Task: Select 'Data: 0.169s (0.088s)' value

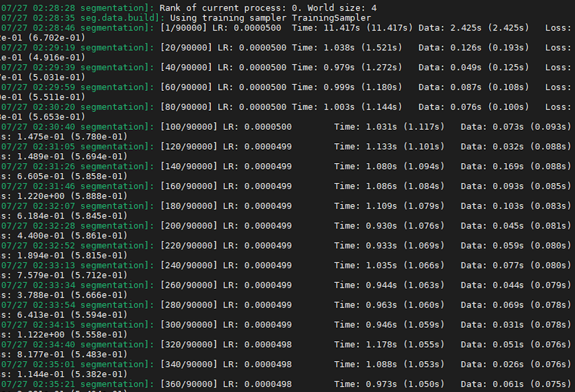Action: pyautogui.click(x=516, y=167)
